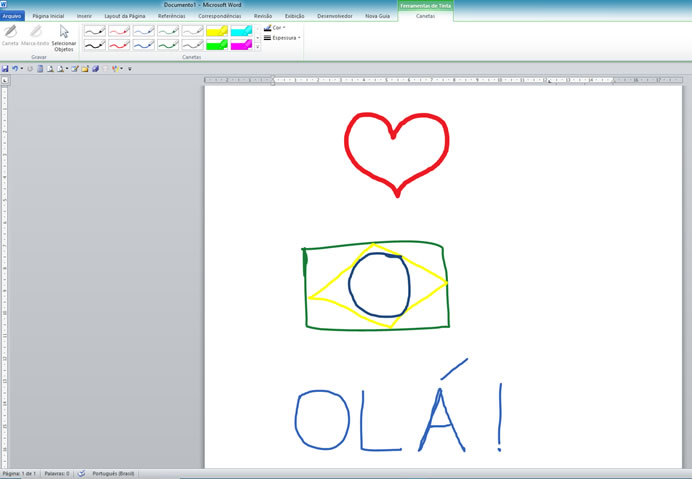Switch to the Revisão tab
692x479 pixels.
(263, 16)
